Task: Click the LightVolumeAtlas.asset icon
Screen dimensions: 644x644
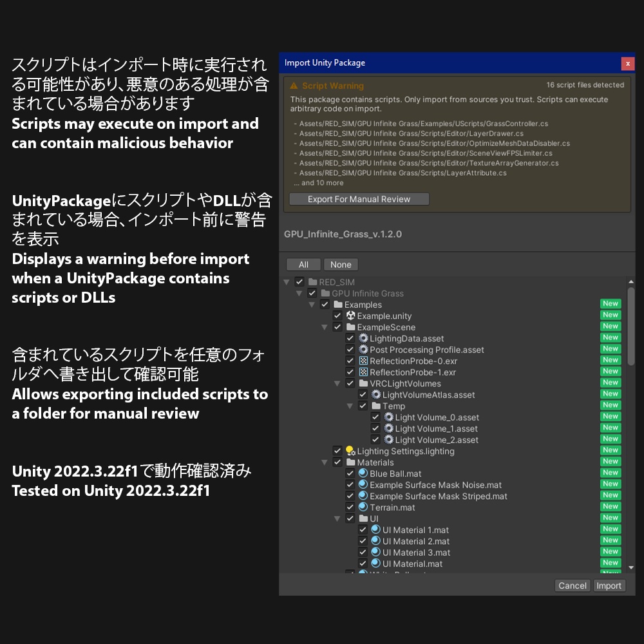Action: point(376,394)
